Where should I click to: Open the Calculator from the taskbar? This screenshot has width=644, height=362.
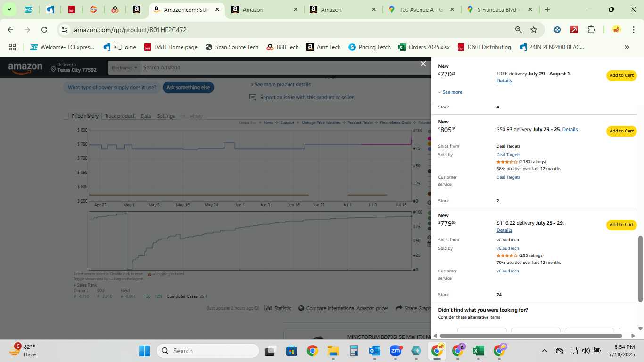coord(354,351)
